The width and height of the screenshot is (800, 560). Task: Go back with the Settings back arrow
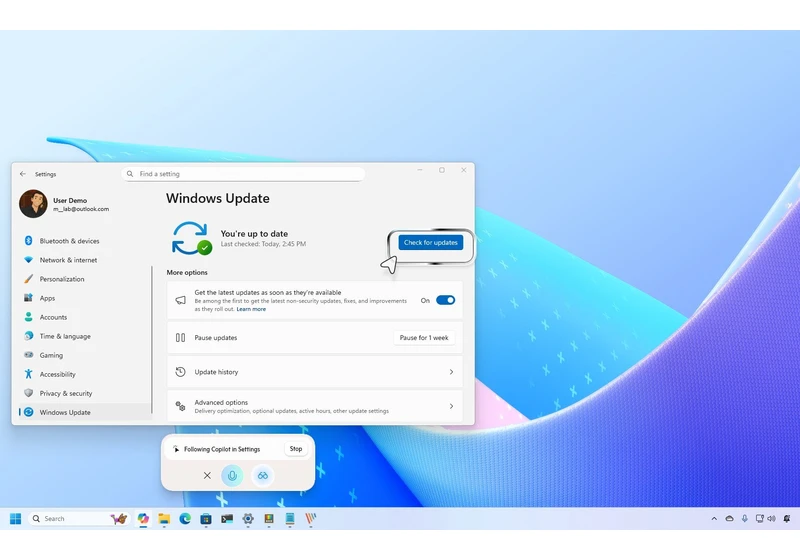coord(23,174)
